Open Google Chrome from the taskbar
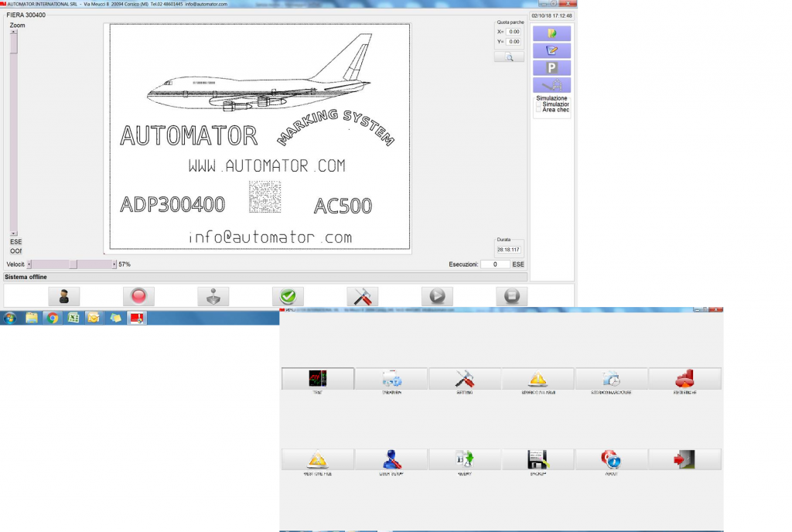 coord(53,317)
